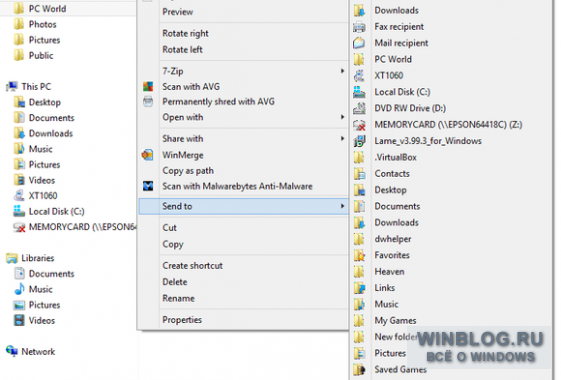Open MEMORYCARD drive in sidebar

click(x=82, y=227)
